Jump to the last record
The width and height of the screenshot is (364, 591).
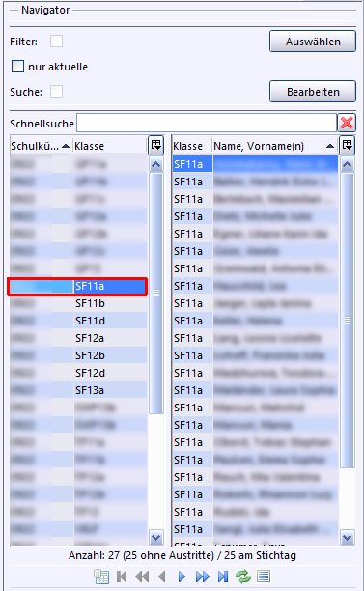click(223, 577)
